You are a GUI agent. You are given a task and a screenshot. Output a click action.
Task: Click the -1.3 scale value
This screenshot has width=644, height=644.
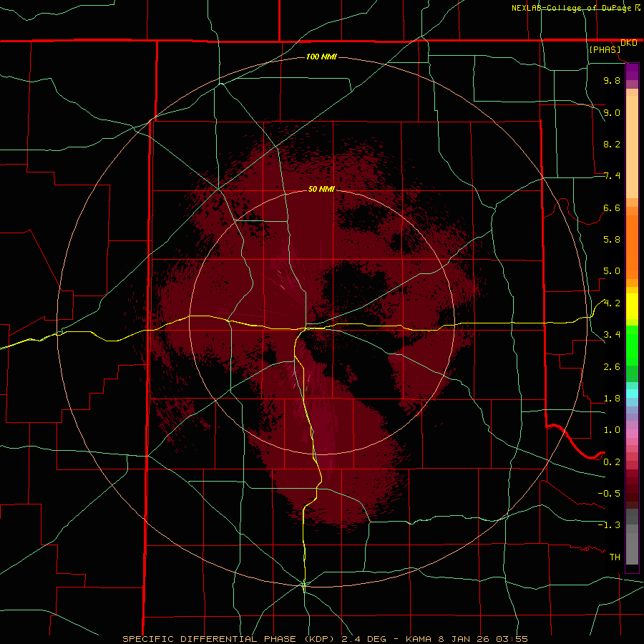click(x=609, y=525)
